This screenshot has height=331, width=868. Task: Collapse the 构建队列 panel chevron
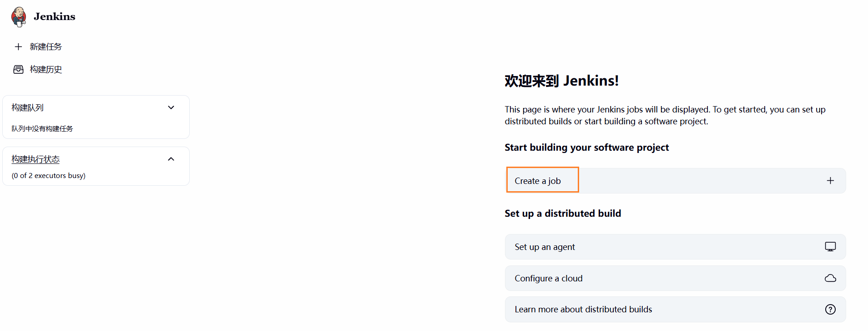point(171,107)
